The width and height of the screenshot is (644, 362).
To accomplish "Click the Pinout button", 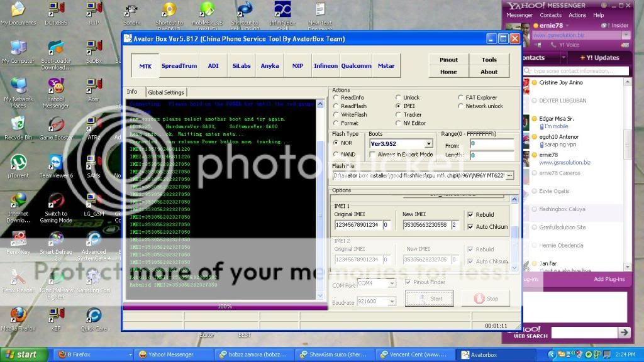I will [448, 60].
